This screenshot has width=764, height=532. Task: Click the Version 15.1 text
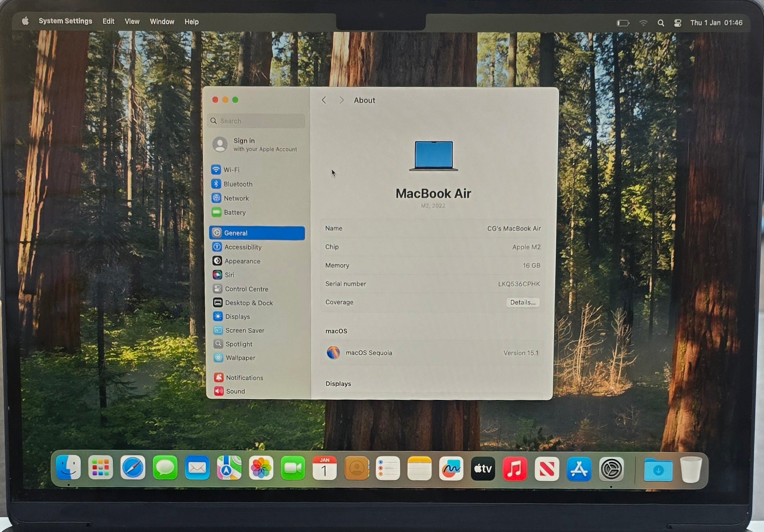click(x=521, y=353)
